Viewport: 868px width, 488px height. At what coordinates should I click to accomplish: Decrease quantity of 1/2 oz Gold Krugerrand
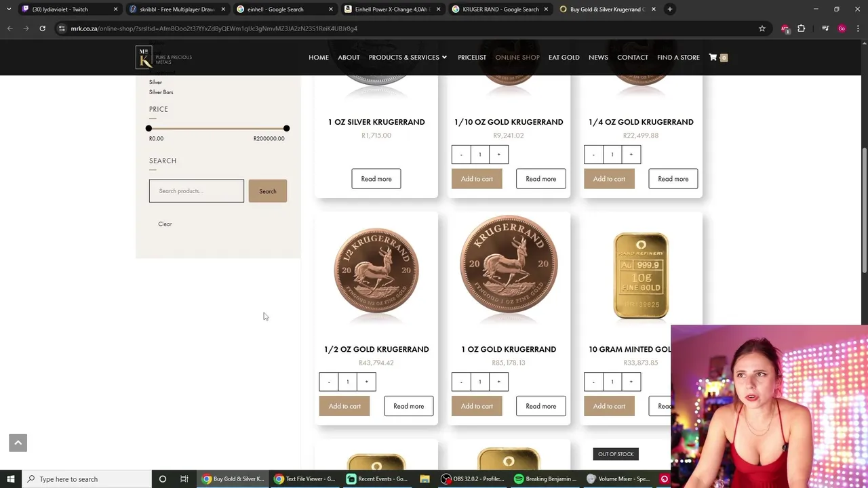click(x=329, y=382)
